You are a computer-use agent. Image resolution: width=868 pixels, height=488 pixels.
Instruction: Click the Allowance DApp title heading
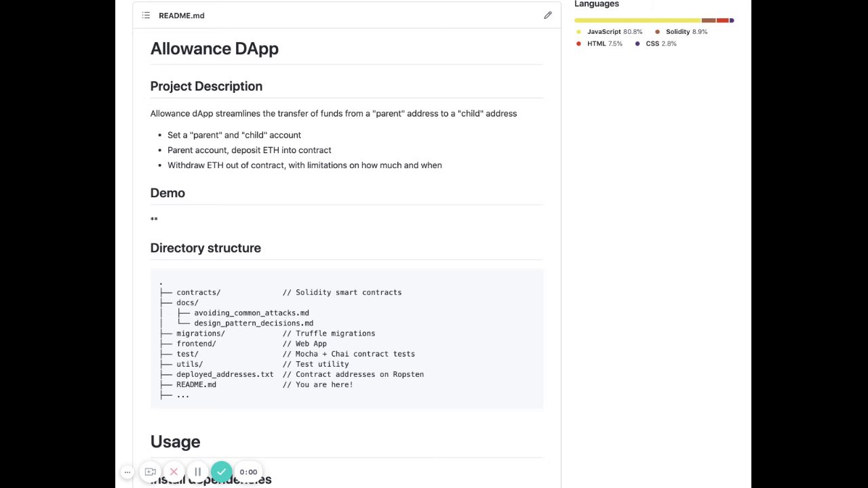[x=214, y=49]
